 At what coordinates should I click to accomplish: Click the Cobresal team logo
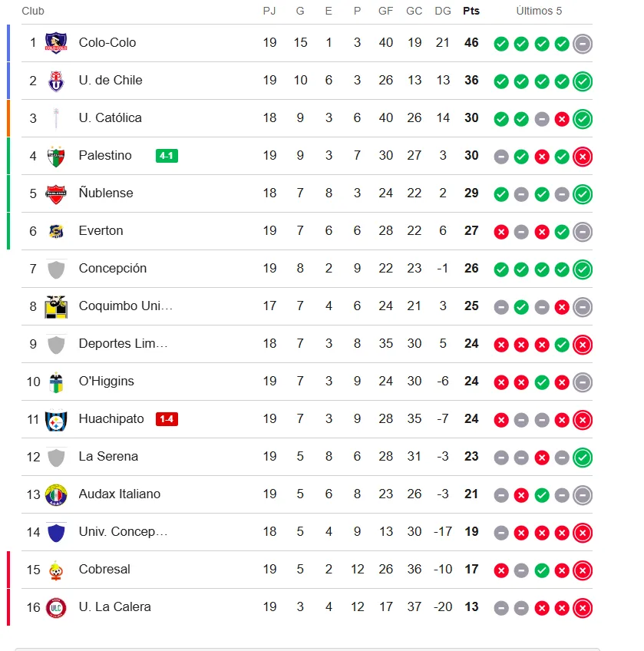point(56,570)
